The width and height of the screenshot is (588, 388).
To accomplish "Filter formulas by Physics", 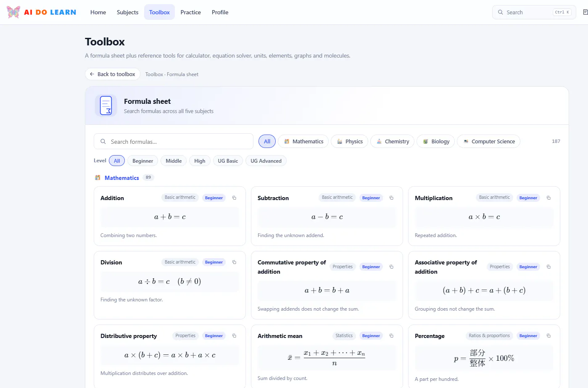I will click(x=350, y=141).
